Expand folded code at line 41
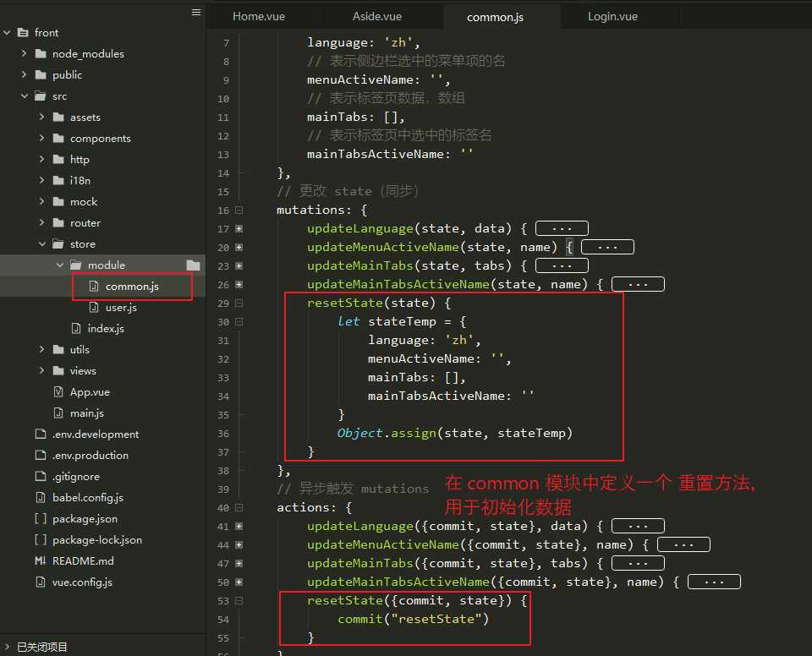The image size is (812, 656). [x=239, y=527]
